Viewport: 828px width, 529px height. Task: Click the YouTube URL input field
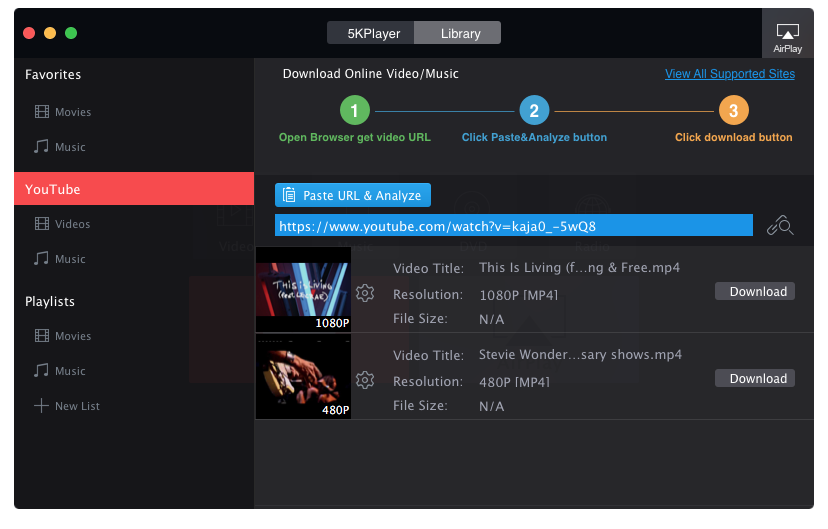click(514, 225)
